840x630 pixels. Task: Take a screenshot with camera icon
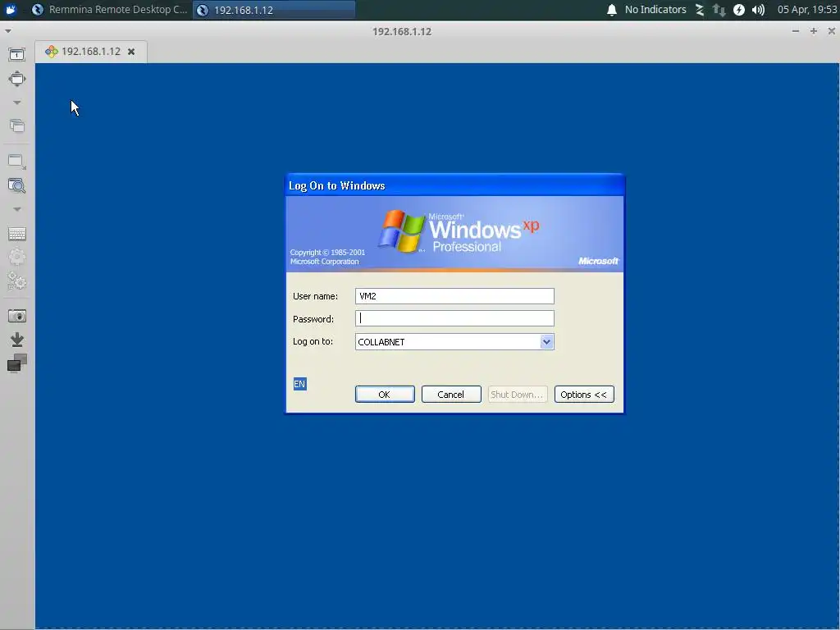[16, 316]
